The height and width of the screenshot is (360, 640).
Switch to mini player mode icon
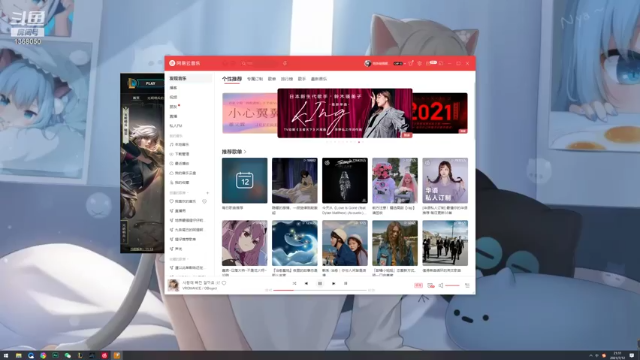441,63
